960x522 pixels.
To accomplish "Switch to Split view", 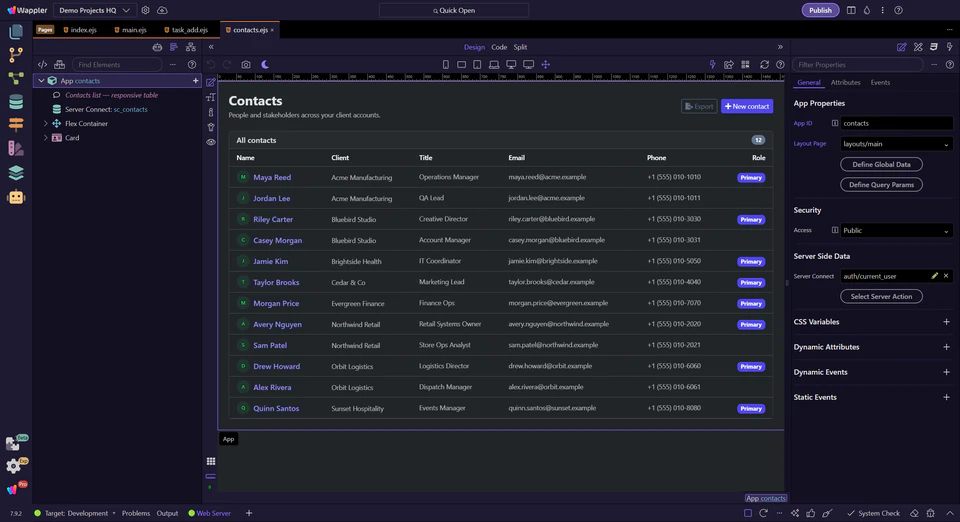I will tap(520, 47).
